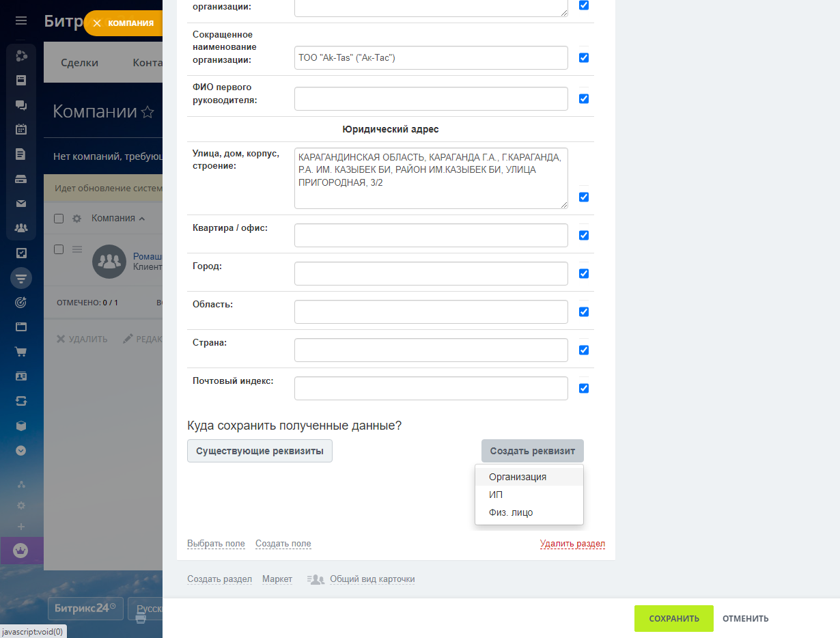Click the print icon at page bottom
The width and height of the screenshot is (840, 638).
(x=141, y=618)
